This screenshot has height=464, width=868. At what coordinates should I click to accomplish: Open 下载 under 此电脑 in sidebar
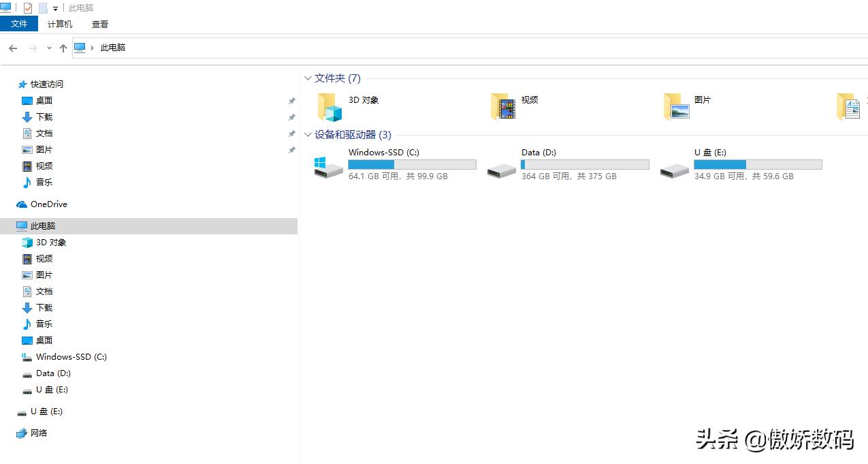pos(44,308)
